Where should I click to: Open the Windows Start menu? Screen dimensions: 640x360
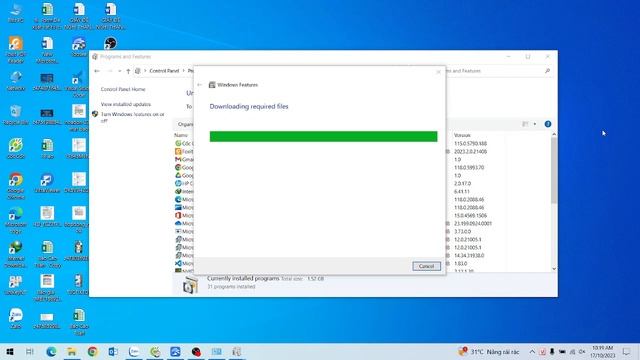[10, 351]
